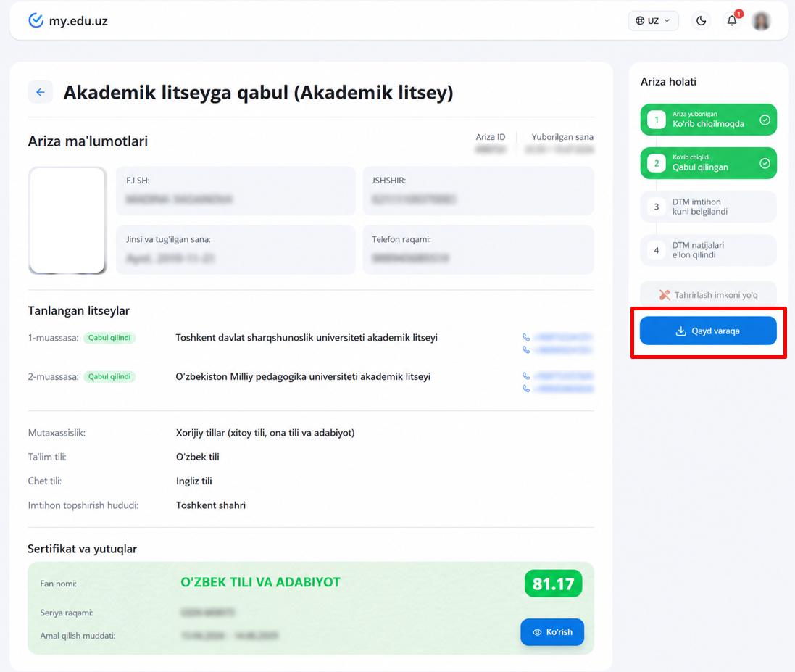Screen dimensions: 795x672
Task: Open the user profile avatar
Action: pyautogui.click(x=761, y=21)
